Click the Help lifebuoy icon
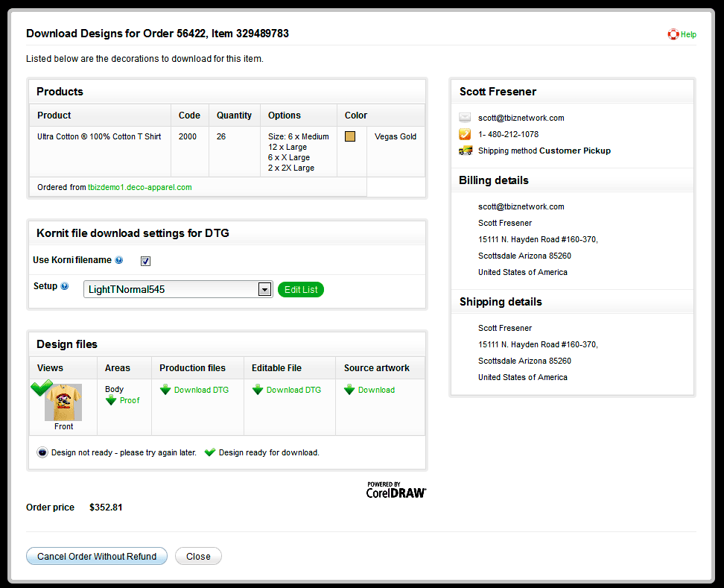The image size is (724, 588). (x=673, y=34)
